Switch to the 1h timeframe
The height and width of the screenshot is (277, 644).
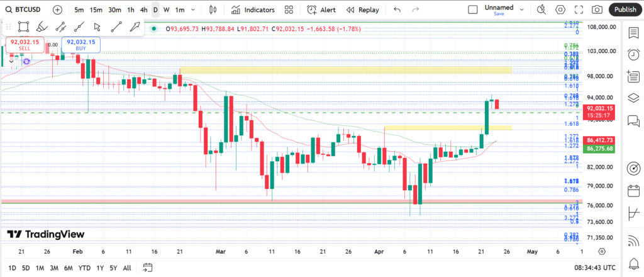point(131,9)
